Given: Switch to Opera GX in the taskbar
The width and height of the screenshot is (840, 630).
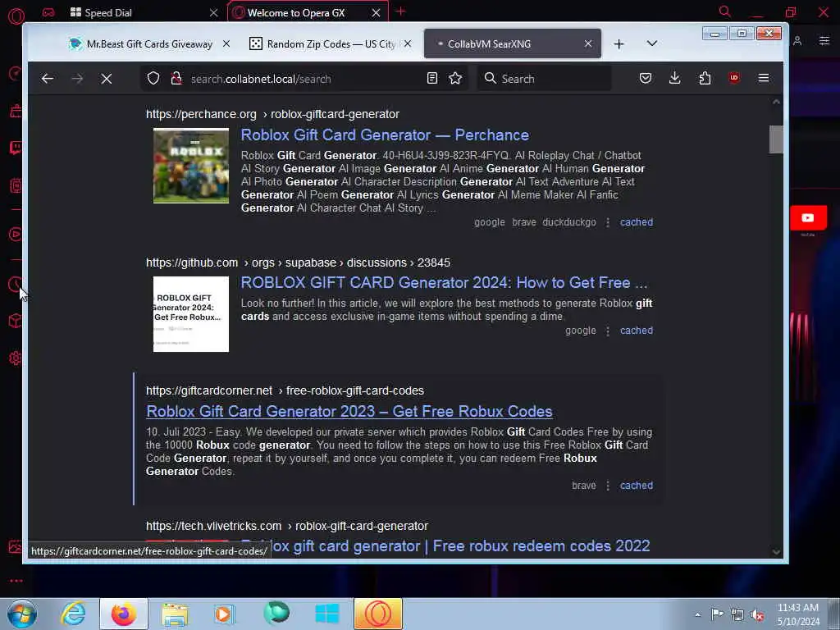Looking at the screenshot, I should [378, 614].
